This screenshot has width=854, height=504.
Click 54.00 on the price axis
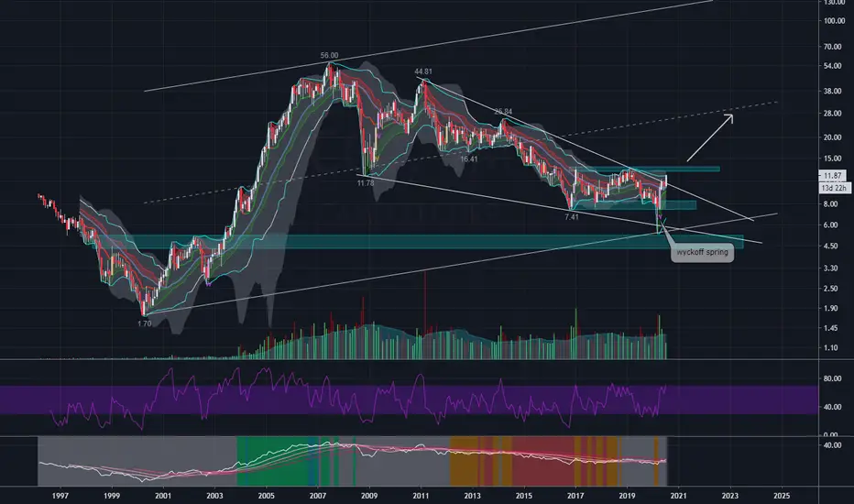(x=833, y=66)
